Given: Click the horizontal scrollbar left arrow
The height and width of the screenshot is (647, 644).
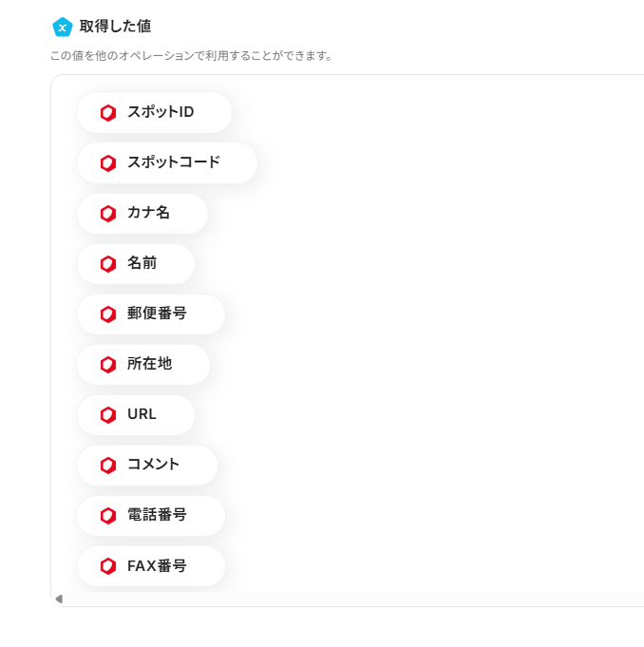Looking at the screenshot, I should 59,599.
